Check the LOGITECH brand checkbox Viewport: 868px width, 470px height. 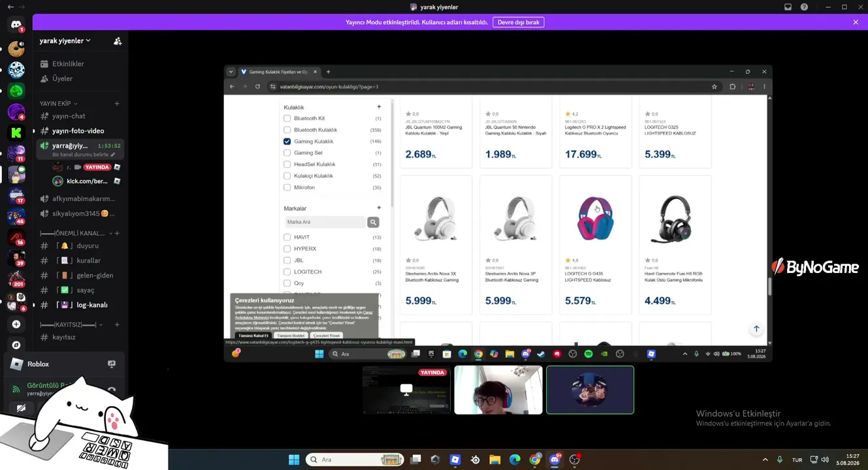[287, 272]
